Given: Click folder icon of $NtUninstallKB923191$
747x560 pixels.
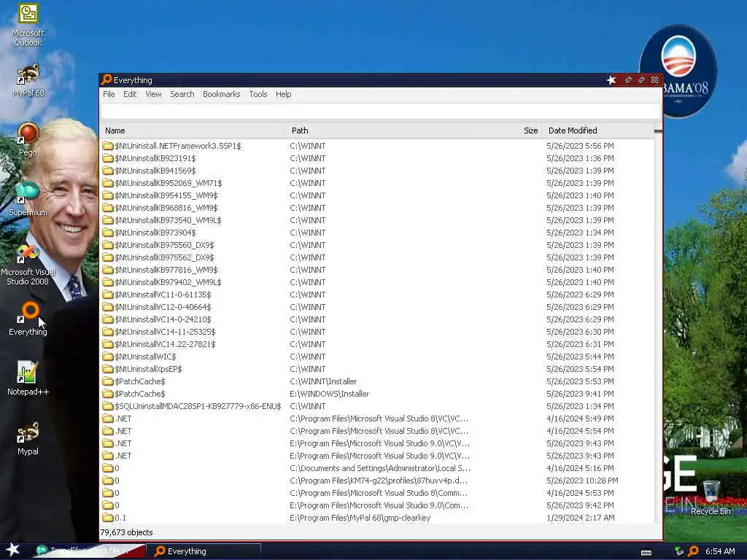Looking at the screenshot, I should (108, 158).
